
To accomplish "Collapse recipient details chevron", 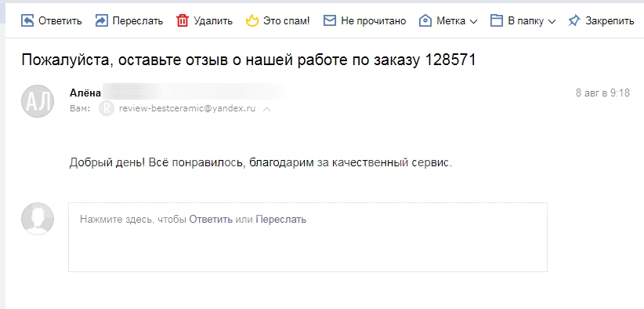I will pyautogui.click(x=267, y=109).
